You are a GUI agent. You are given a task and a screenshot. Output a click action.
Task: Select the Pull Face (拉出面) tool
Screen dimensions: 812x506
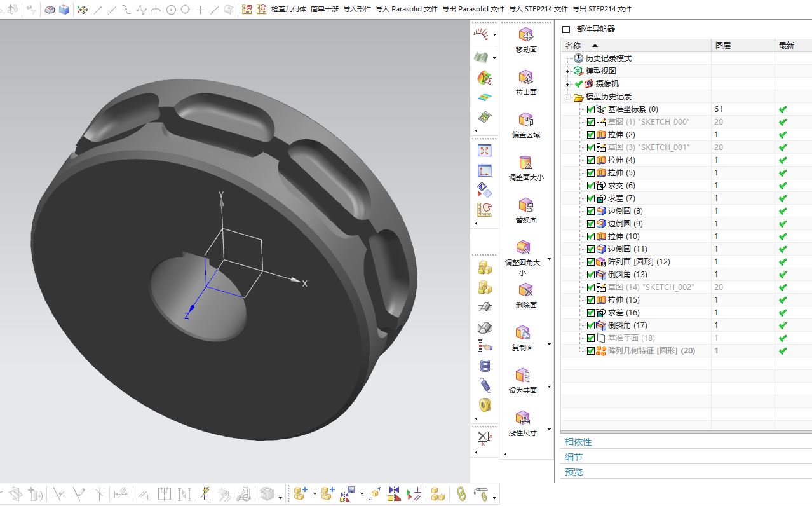tap(525, 83)
